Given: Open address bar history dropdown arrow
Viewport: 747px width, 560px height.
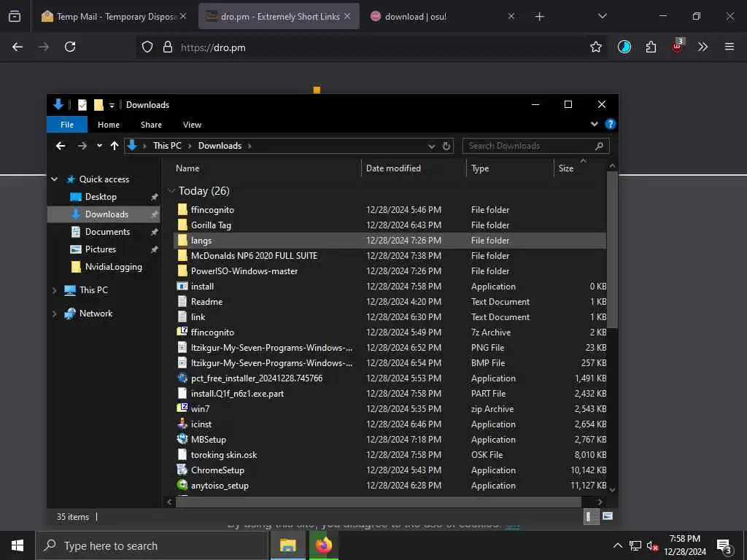Looking at the screenshot, I should [x=431, y=146].
